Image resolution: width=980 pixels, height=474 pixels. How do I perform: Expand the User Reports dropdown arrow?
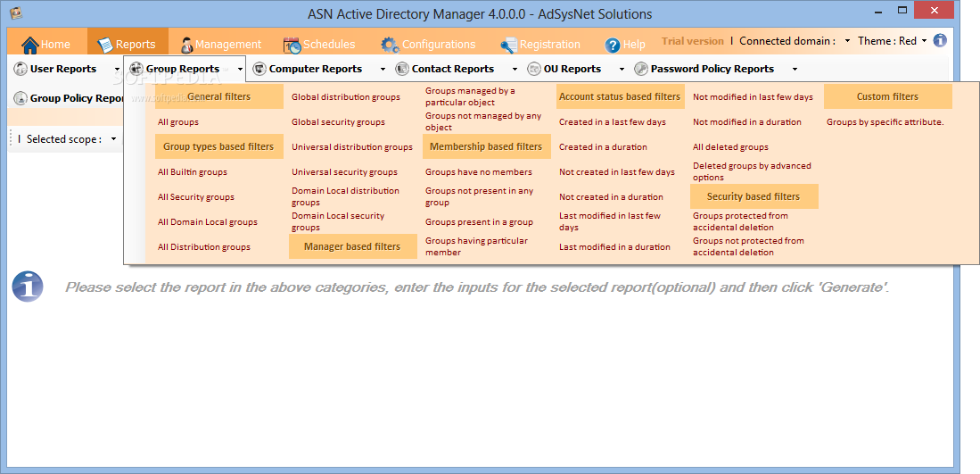[117, 70]
